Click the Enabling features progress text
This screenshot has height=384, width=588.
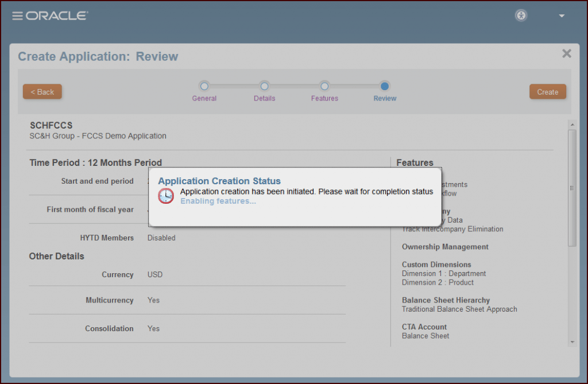point(218,201)
